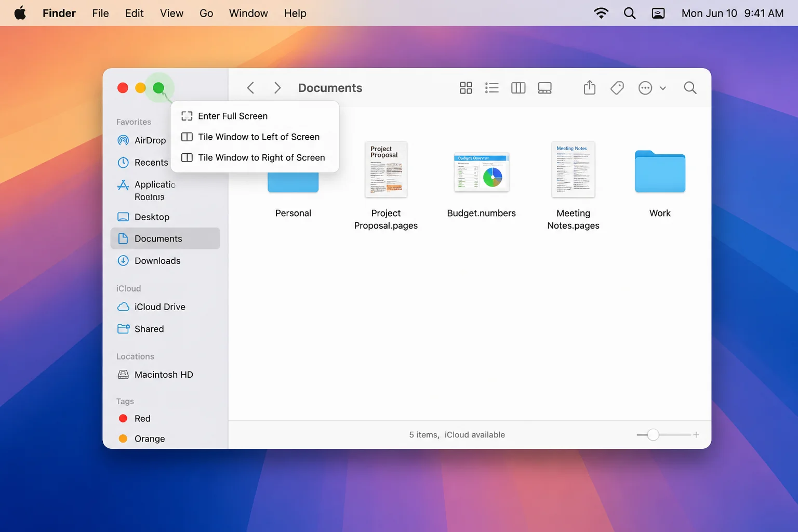Click the '5 items, iCloud available' status text
This screenshot has width=798, height=532.
click(457, 435)
